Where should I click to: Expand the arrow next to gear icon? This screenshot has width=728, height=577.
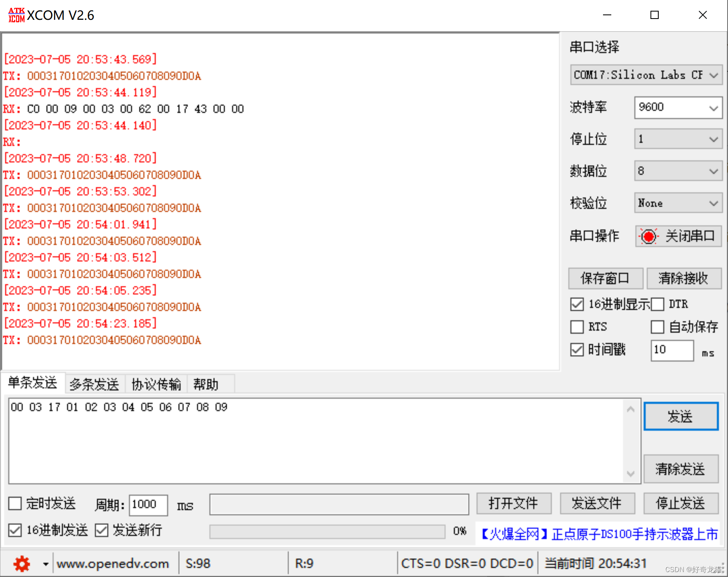[45, 564]
